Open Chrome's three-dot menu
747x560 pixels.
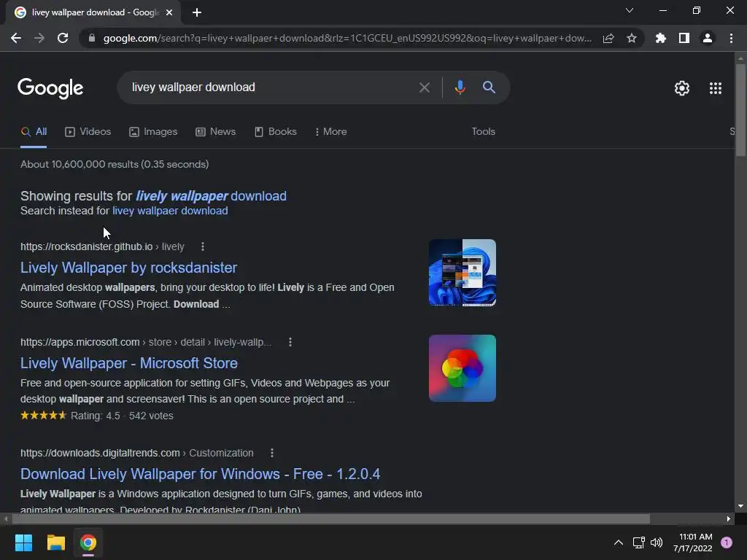point(731,38)
